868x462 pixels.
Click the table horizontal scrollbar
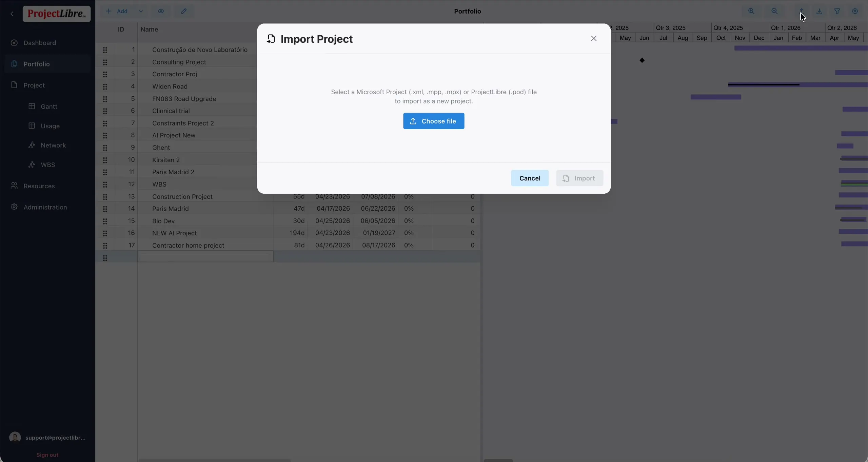coord(214,460)
